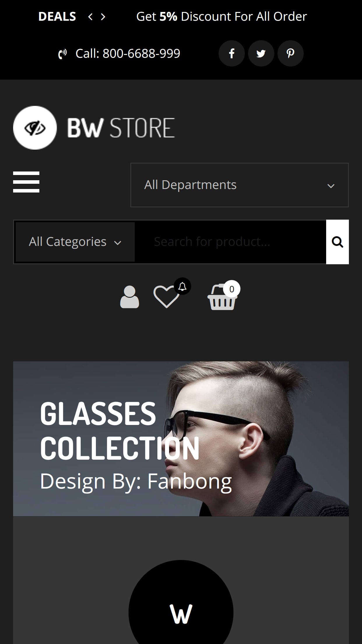The width and height of the screenshot is (362, 644).
Task: Click the search magnifier button
Action: point(337,242)
